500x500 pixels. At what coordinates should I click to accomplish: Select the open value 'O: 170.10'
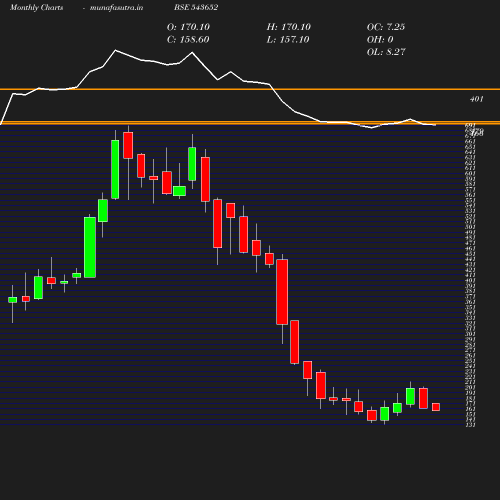point(188,27)
